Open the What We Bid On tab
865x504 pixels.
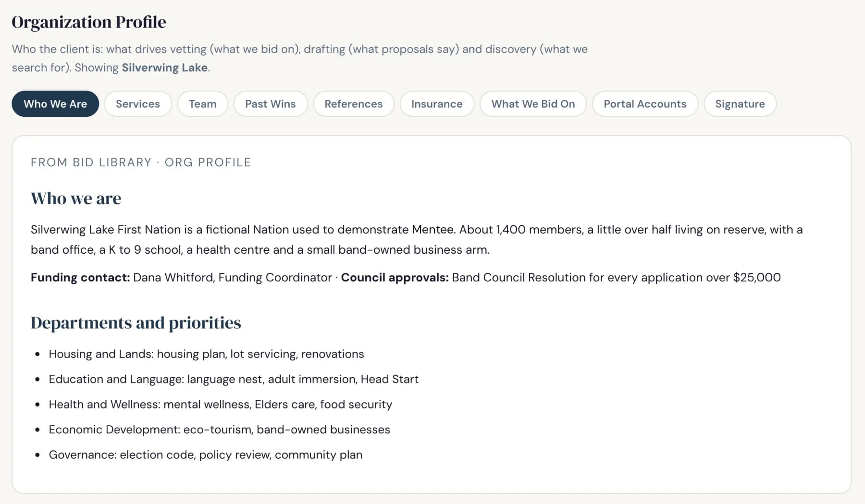click(533, 104)
